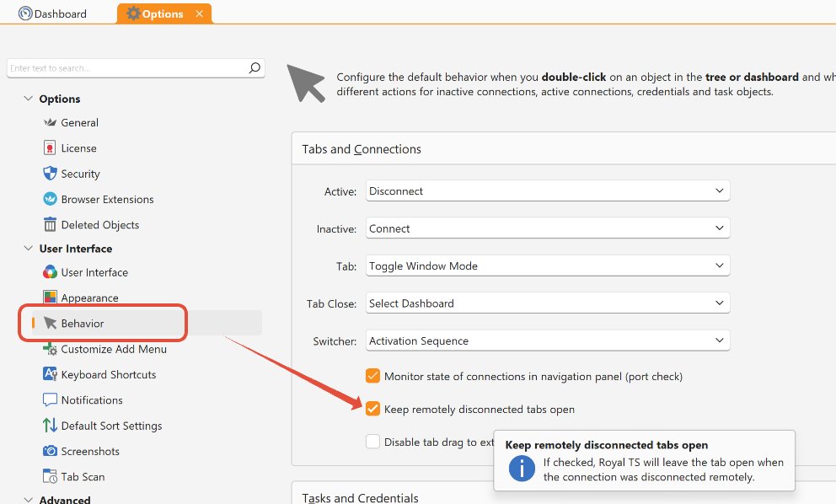Open Notifications settings page
The image size is (836, 504).
[x=92, y=400]
